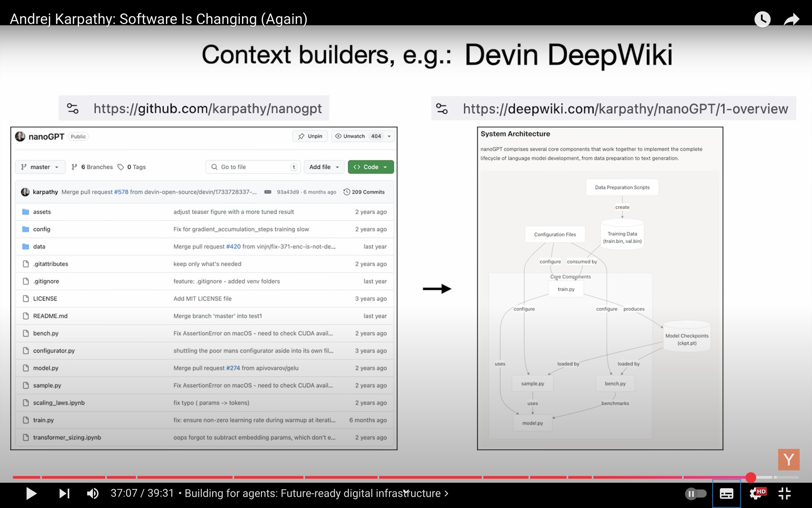Open the train.py file in the list
Screen dimensions: 812x508
(43, 420)
